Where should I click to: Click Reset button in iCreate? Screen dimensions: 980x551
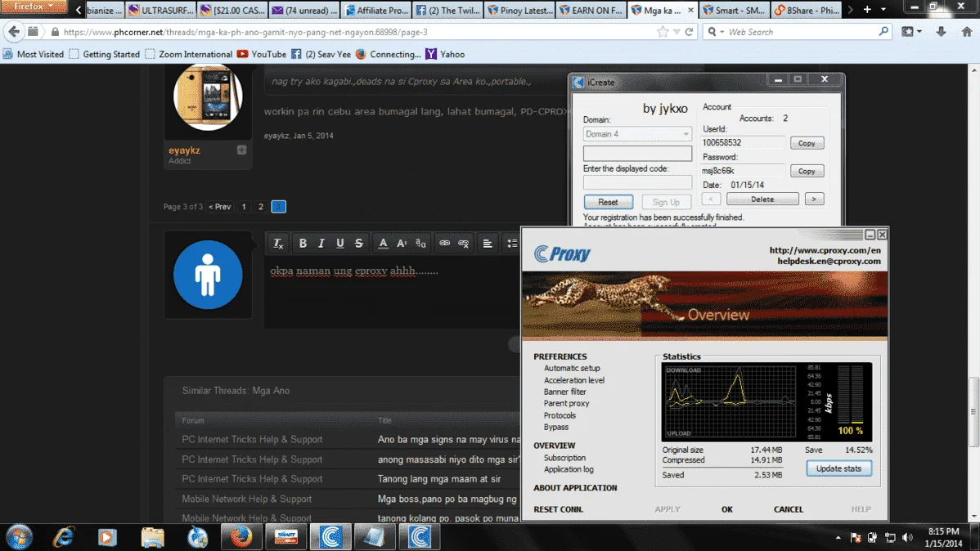608,202
